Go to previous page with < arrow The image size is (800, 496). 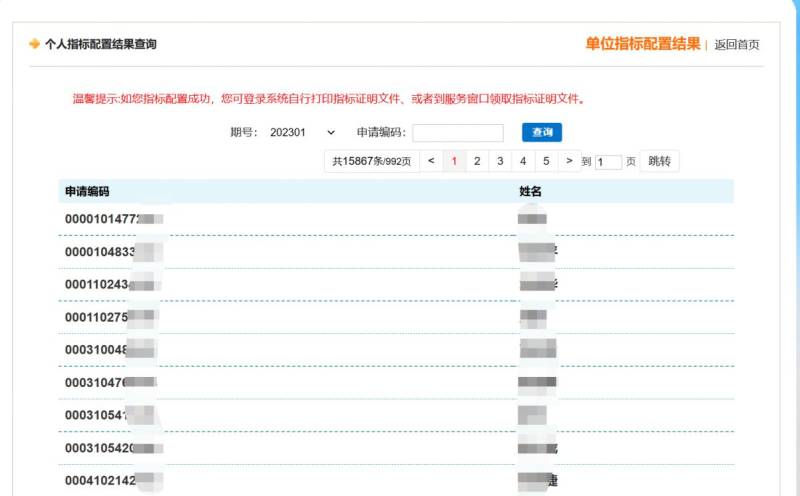click(431, 161)
